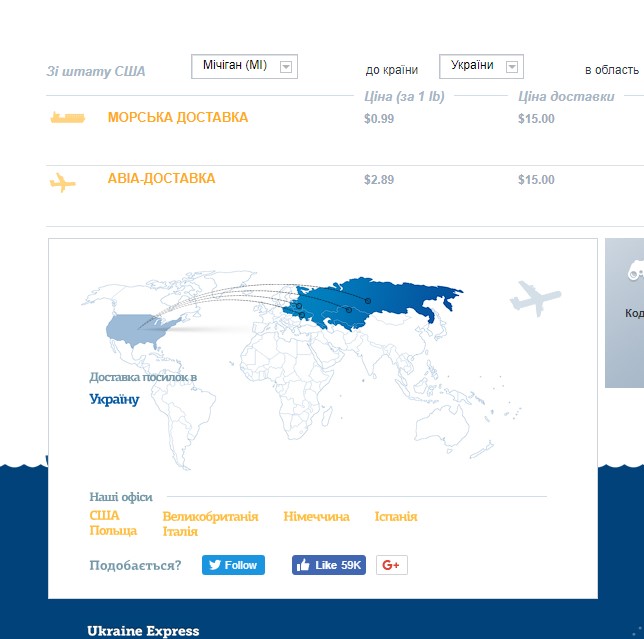Select АВІА-ДОСТАВКА shipping option
The width and height of the screenshot is (644, 639).
(x=161, y=179)
